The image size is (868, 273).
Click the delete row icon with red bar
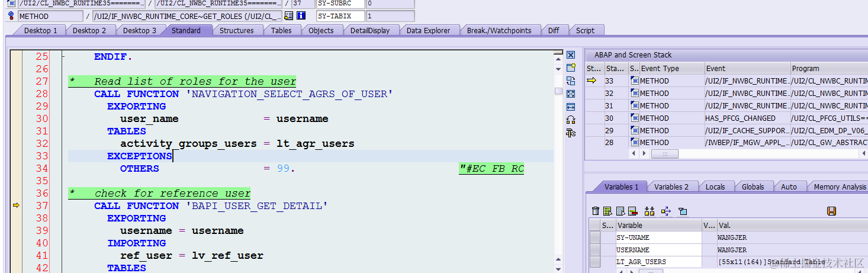coord(632,211)
